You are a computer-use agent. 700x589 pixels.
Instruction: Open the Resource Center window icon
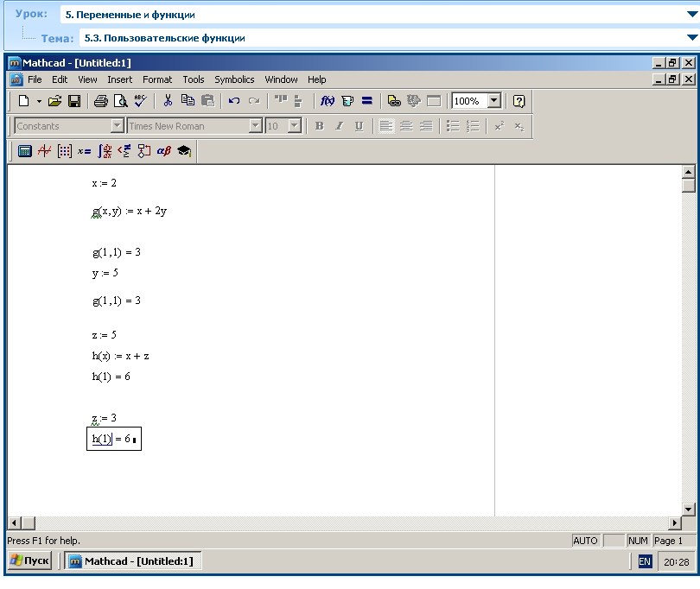click(434, 101)
